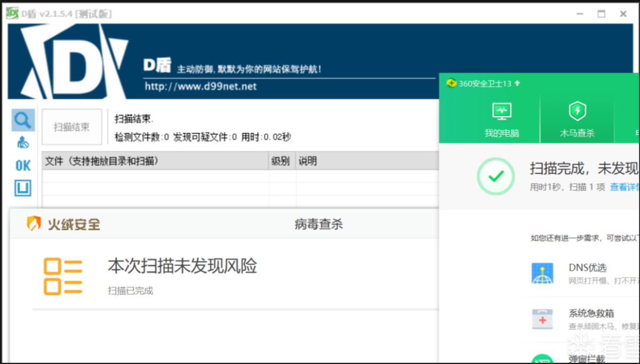This screenshot has height=364, width=640.
Task: Maximize the D盾 window
Action: pos(601,14)
